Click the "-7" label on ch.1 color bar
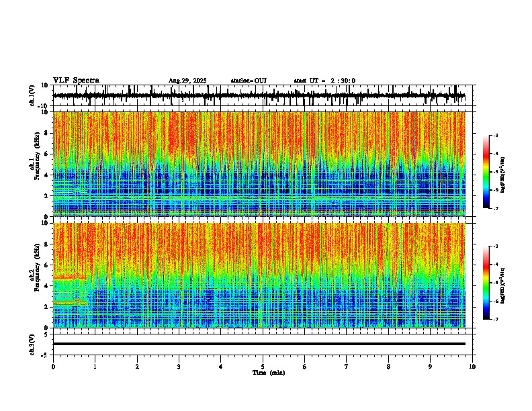This screenshot has width=532, height=411. coord(495,208)
